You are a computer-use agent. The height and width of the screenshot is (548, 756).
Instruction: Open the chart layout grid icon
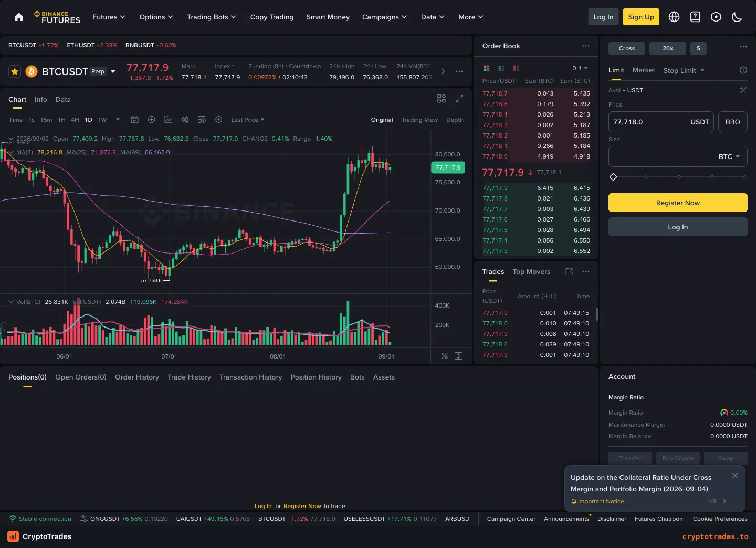pyautogui.click(x=442, y=99)
